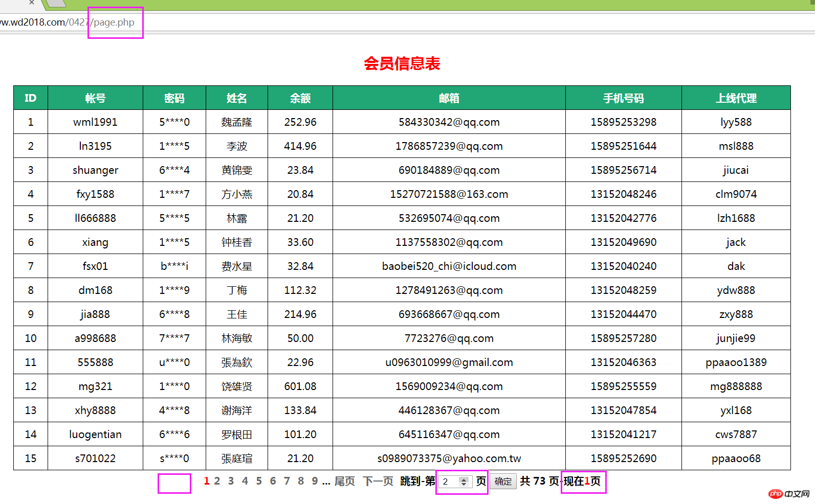Select email baobei520_chi@icloud.com
The image size is (815, 504).
(x=449, y=266)
